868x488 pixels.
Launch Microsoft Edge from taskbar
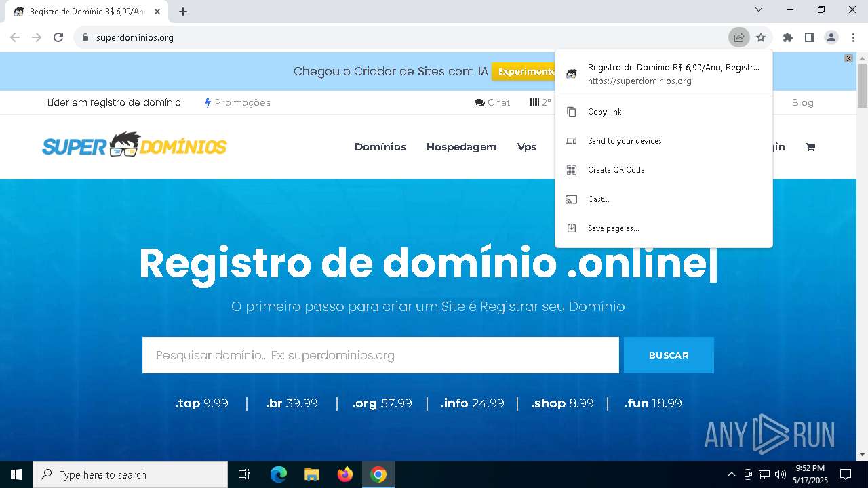pyautogui.click(x=279, y=474)
